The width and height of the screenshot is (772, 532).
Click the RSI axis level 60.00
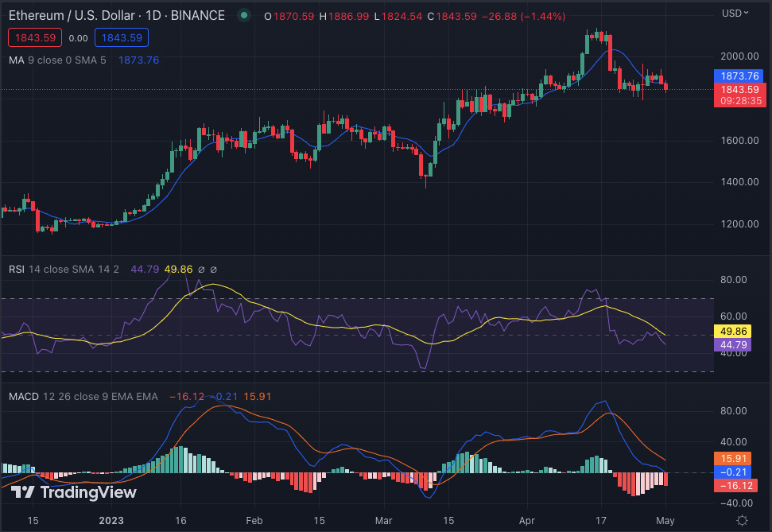[734, 316]
